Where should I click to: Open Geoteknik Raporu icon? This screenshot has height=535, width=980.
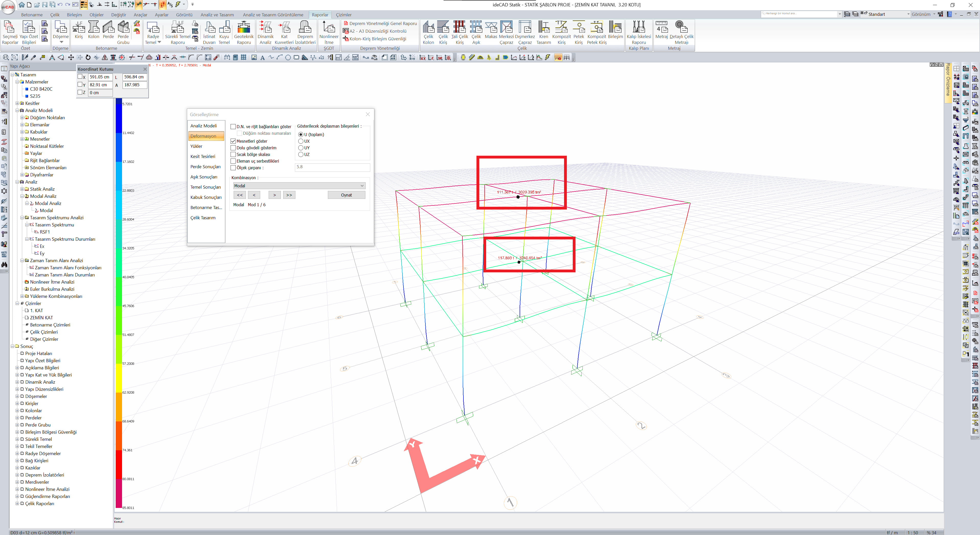pos(244,33)
